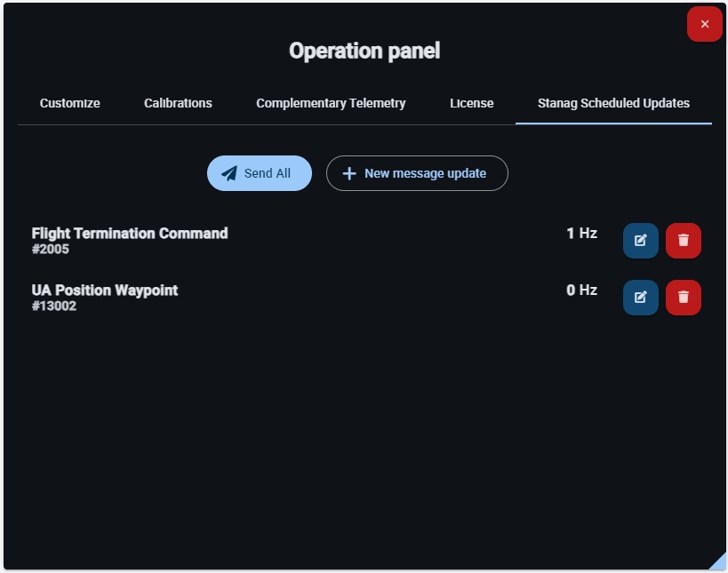
Task: Close the Operation panel
Action: coord(704,24)
